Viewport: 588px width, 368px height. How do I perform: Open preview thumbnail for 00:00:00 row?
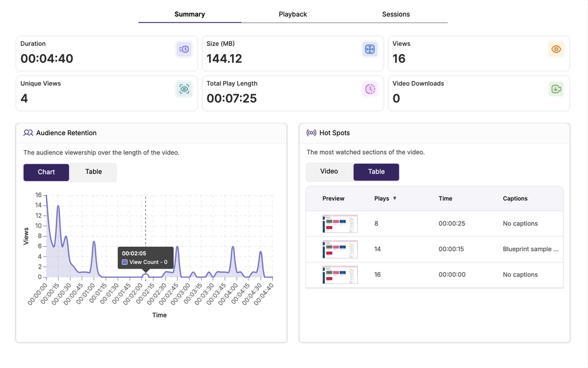click(340, 275)
